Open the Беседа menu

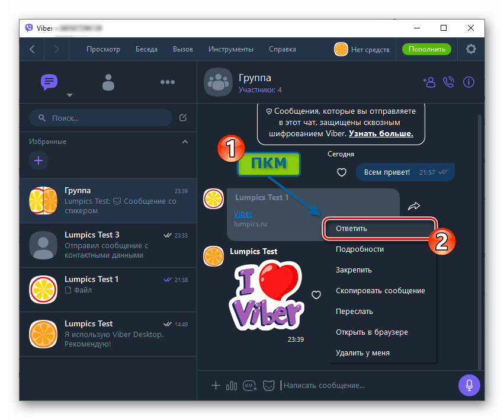(x=146, y=49)
